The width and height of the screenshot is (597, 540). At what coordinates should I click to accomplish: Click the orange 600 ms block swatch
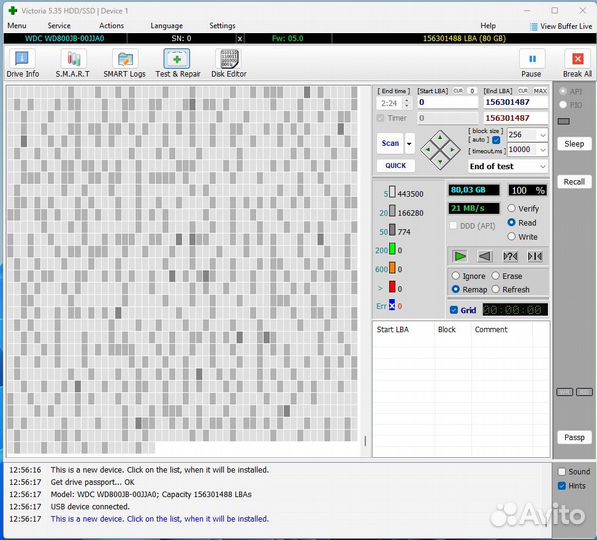coord(392,268)
